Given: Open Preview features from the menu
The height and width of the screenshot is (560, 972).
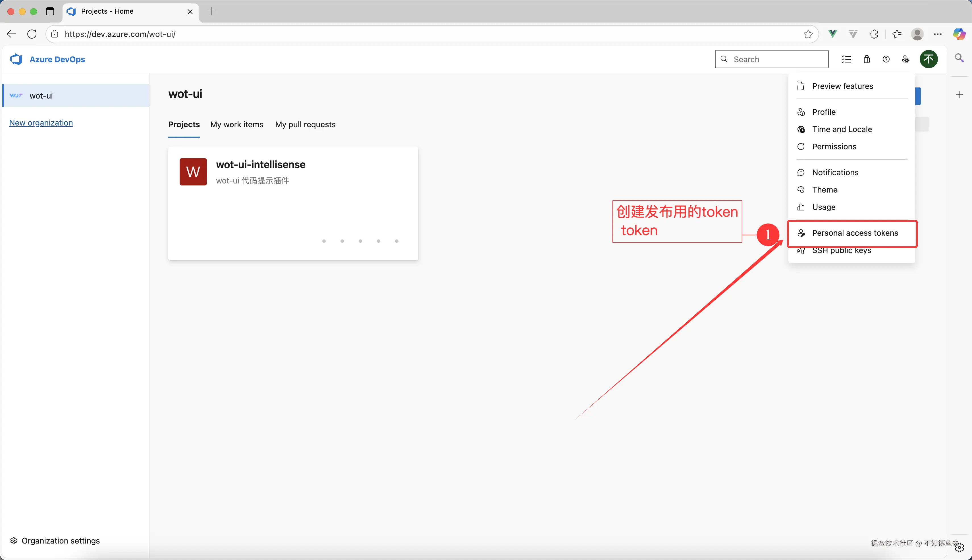Looking at the screenshot, I should 842,86.
